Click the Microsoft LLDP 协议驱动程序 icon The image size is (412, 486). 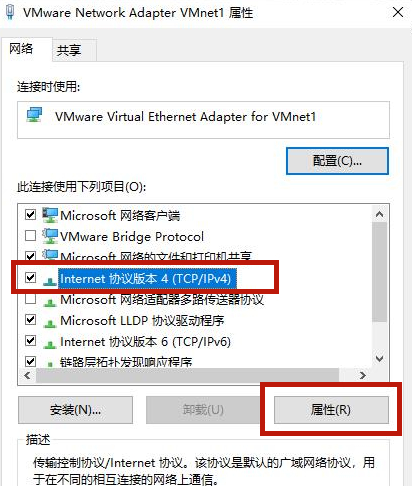pos(50,323)
